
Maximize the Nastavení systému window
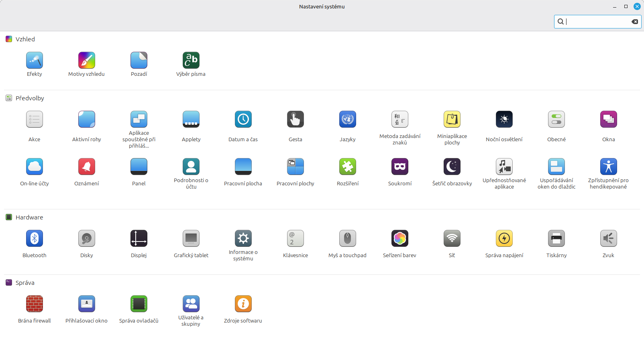coord(626,6)
